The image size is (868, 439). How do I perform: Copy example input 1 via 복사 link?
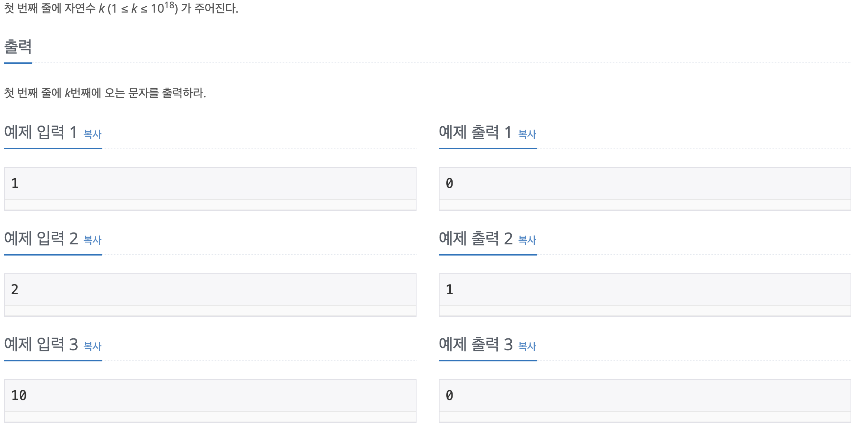coord(93,134)
